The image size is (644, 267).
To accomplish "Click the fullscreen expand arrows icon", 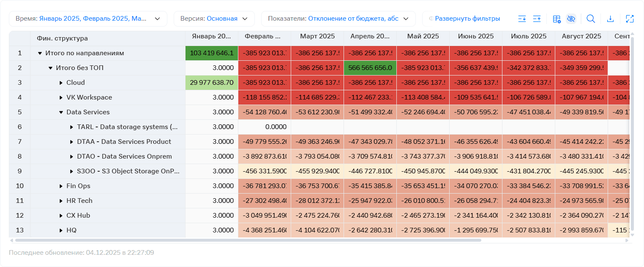I will (x=630, y=19).
